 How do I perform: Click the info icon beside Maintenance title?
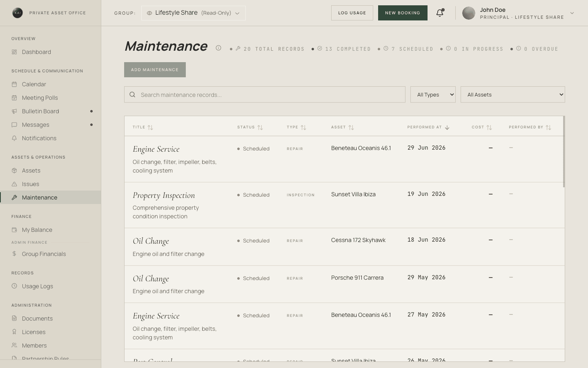coord(218,48)
